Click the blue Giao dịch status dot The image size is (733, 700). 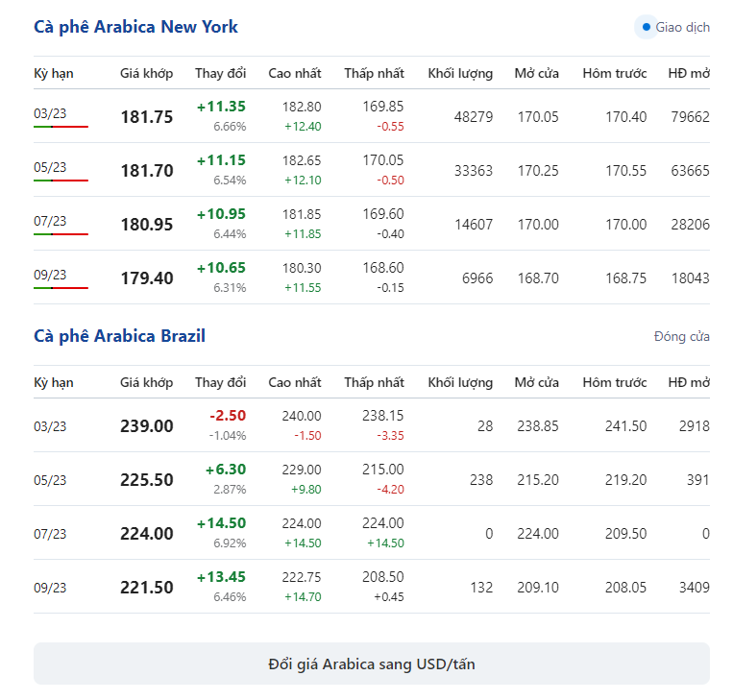coord(647,27)
